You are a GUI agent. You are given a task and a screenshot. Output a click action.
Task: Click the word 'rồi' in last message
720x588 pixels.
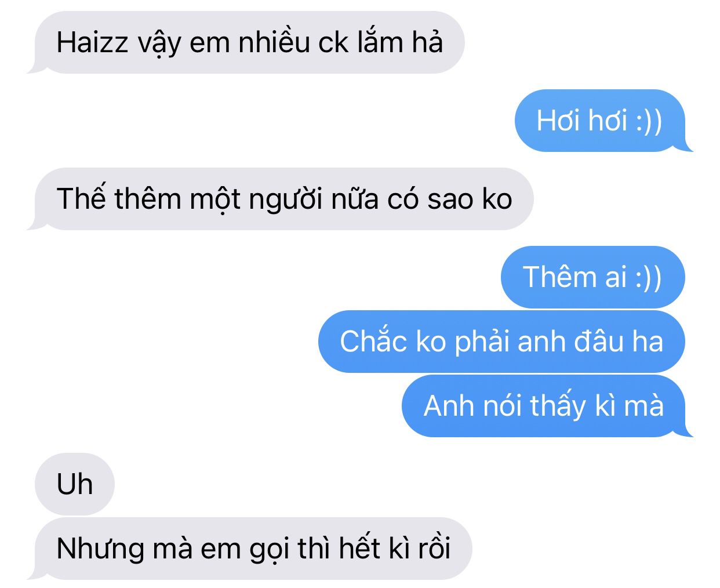434,549
